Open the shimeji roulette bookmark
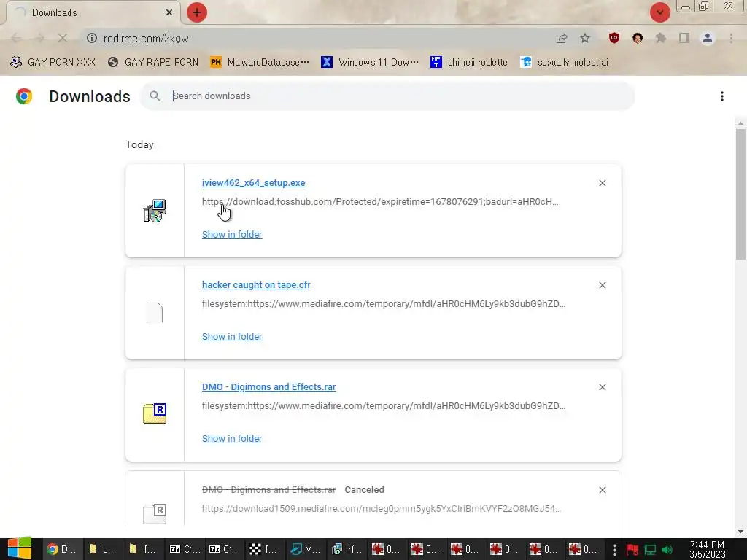 469,63
